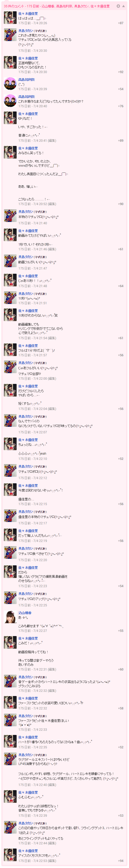Click the +76 count on 20:40 comment
The height and width of the screenshot is (868, 129).
coord(121,106)
